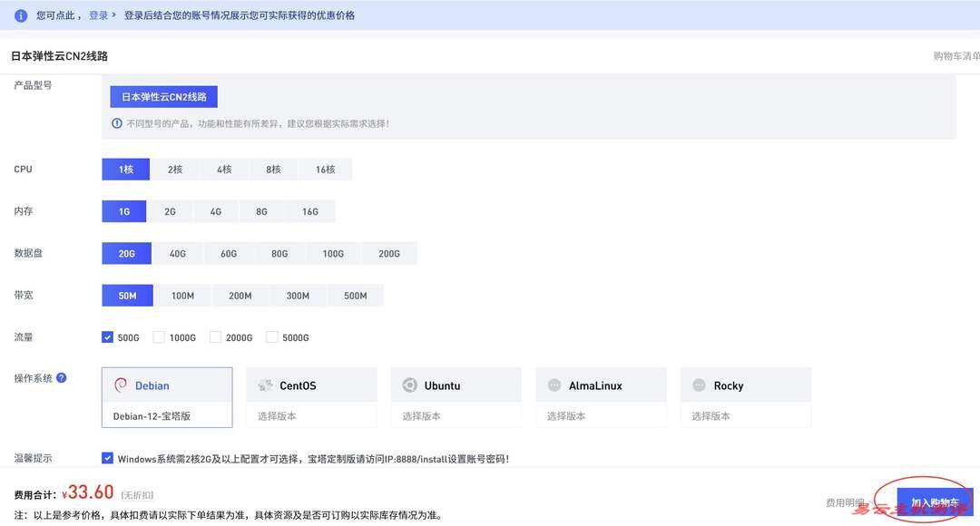This screenshot has height=526, width=980.
Task: Check the 5000G traffic checkbox
Action: pos(272,337)
